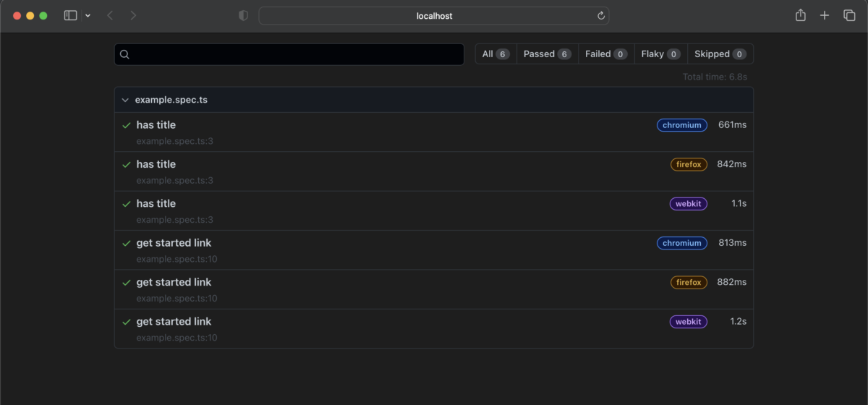This screenshot has width=868, height=405.
Task: Click the privacy shield icon
Action: point(244,15)
